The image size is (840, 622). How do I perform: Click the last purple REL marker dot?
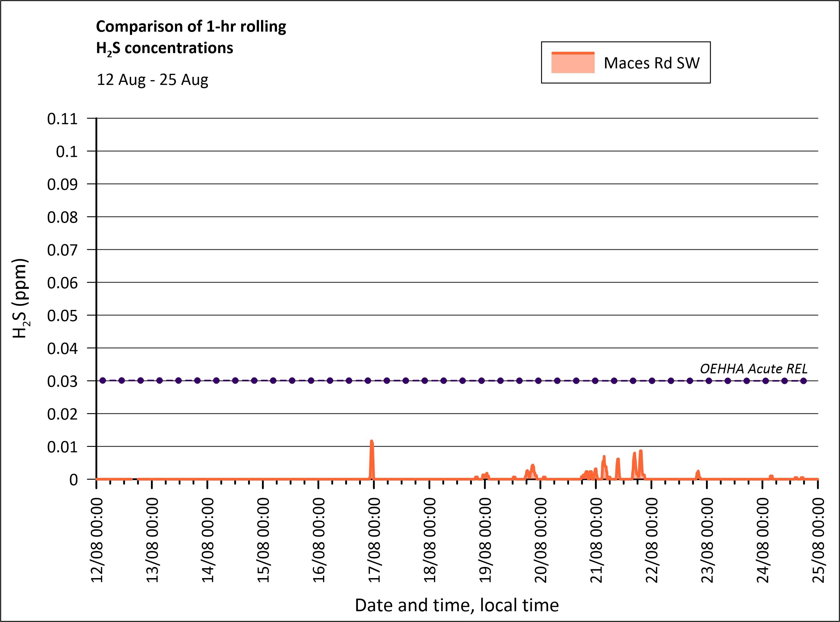click(x=803, y=381)
